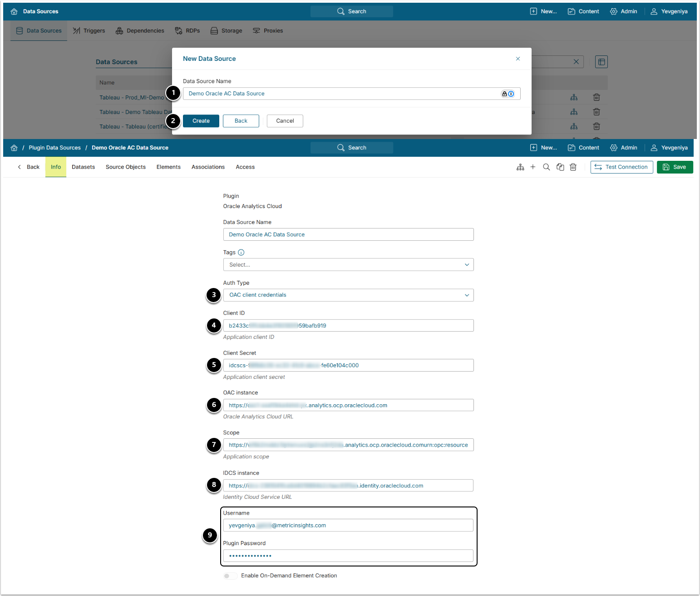Open Content menu on the Data Sources page header
Viewport: 700px width, 596px height.
tap(583, 11)
